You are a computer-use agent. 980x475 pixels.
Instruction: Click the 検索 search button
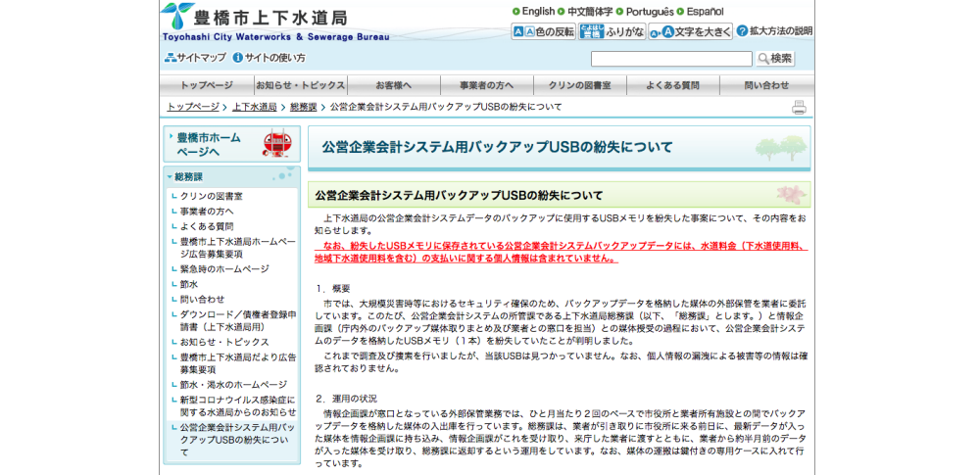click(775, 59)
